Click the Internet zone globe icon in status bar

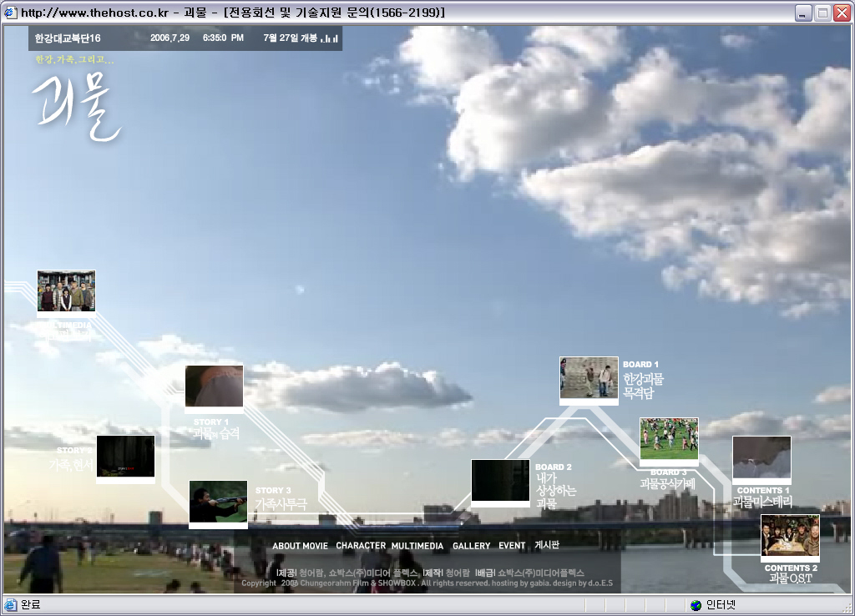(696, 605)
